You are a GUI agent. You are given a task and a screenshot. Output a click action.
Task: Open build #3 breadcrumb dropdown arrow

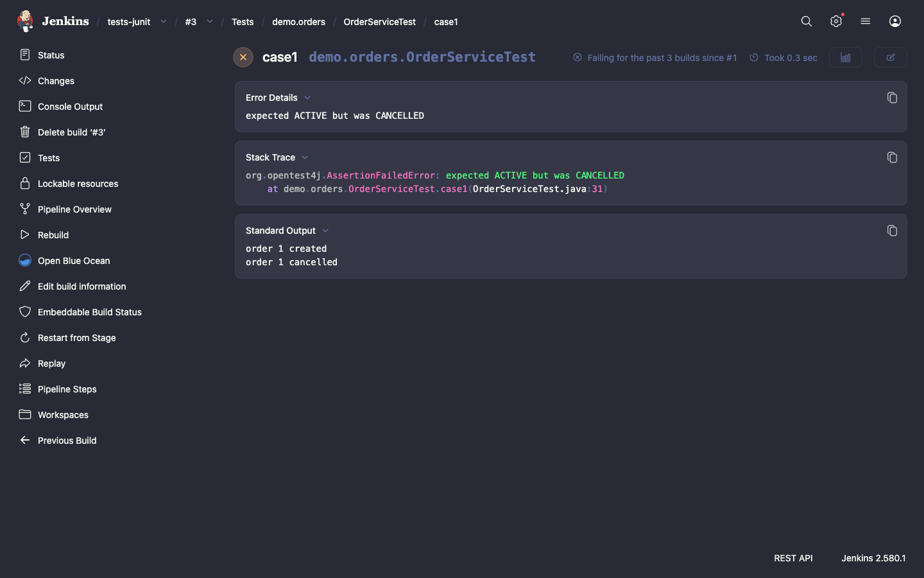pyautogui.click(x=210, y=21)
